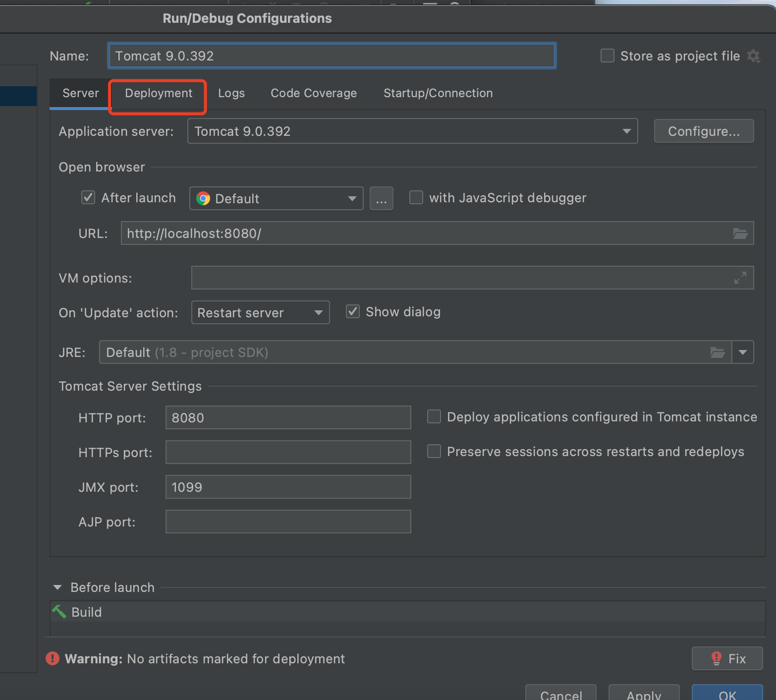Switch to the Server tab

tap(81, 93)
